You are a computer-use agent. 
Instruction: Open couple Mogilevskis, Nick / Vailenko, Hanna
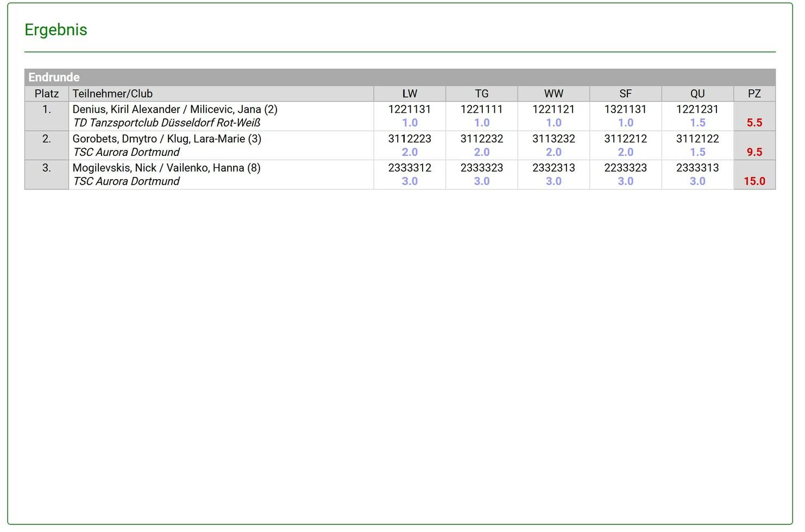[166, 168]
